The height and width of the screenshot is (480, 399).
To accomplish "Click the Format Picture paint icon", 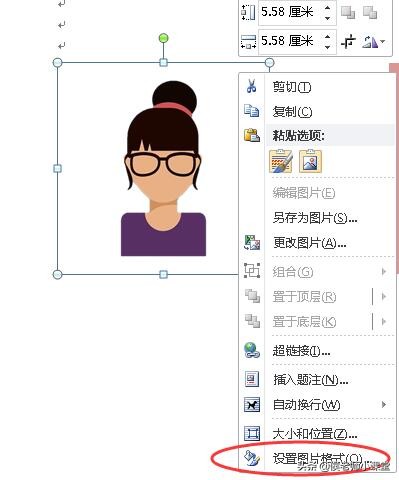I will pyautogui.click(x=251, y=458).
